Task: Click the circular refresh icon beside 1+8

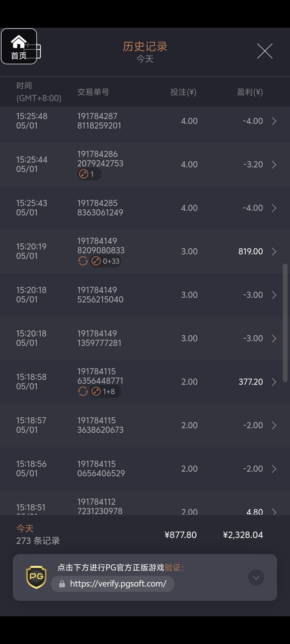Action: pyautogui.click(x=83, y=391)
